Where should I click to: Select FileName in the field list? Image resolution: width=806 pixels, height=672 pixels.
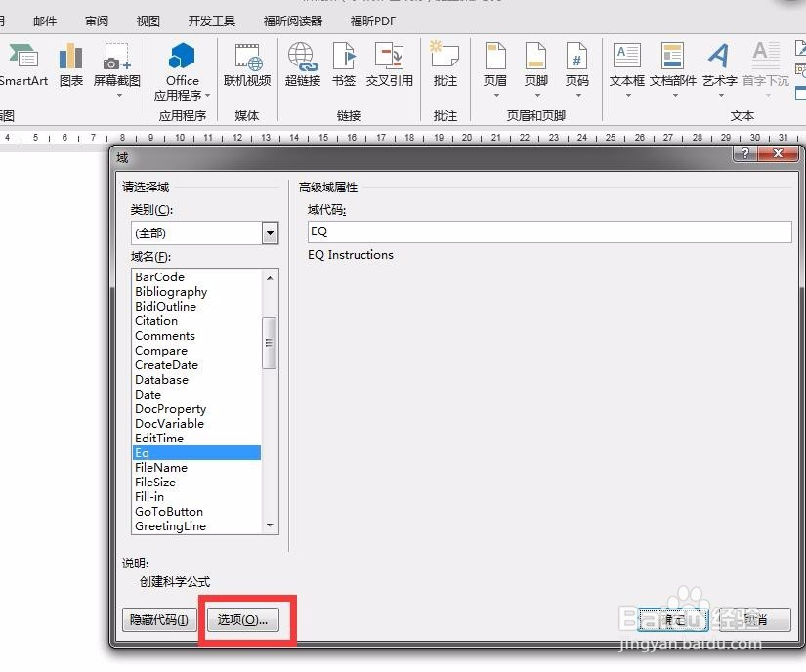161,468
